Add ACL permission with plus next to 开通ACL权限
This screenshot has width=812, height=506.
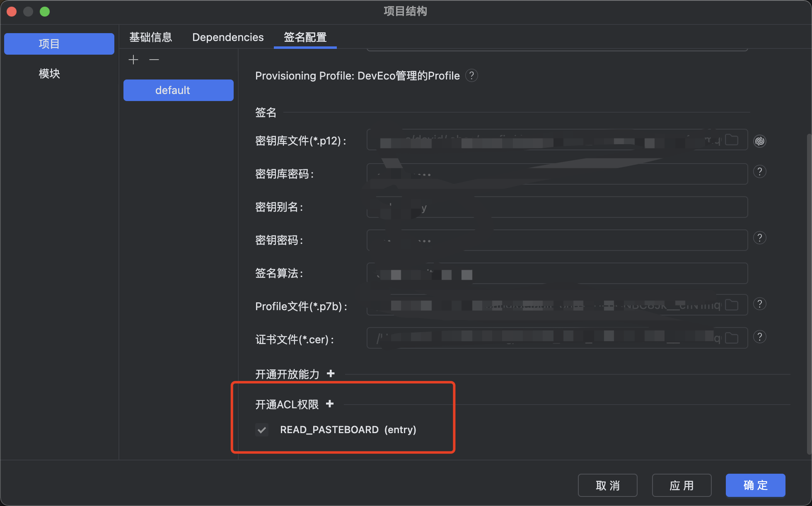330,404
